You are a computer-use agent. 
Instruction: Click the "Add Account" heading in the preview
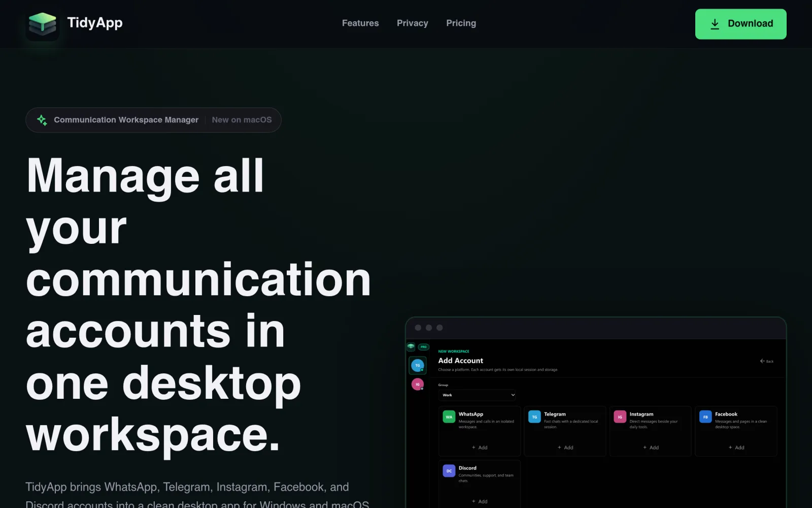(x=461, y=361)
